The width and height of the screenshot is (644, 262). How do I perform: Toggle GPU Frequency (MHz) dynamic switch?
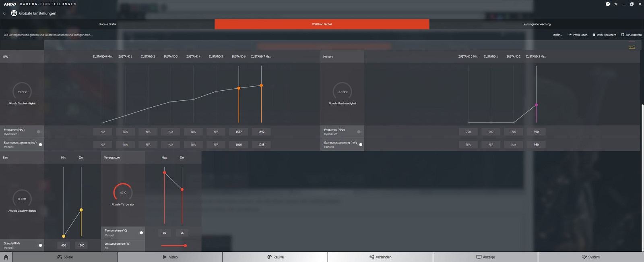pyautogui.click(x=39, y=132)
